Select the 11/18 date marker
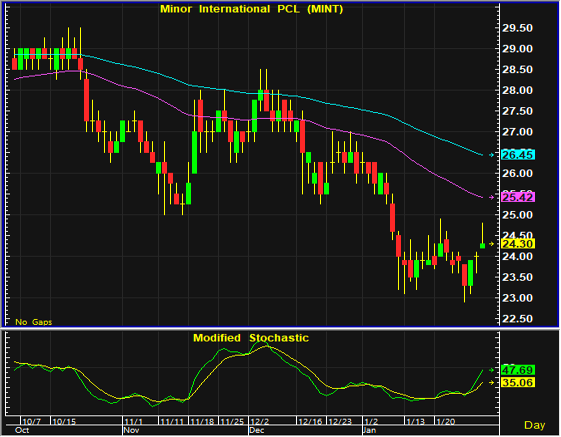This screenshot has height=437, width=561. point(202,422)
